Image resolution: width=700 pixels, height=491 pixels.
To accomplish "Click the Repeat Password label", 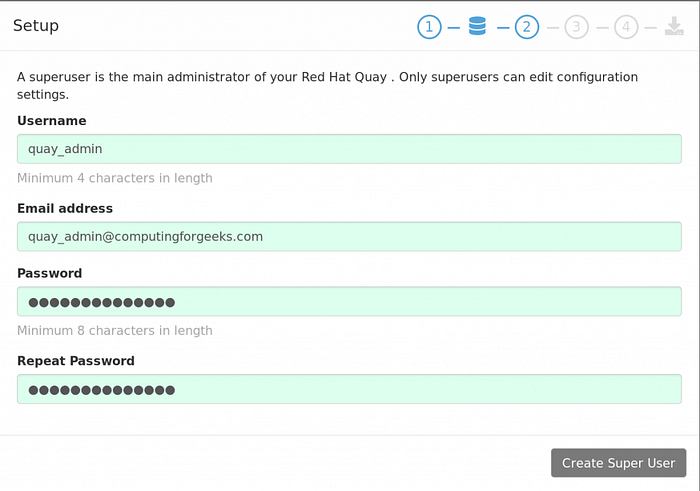I will pos(76,361).
